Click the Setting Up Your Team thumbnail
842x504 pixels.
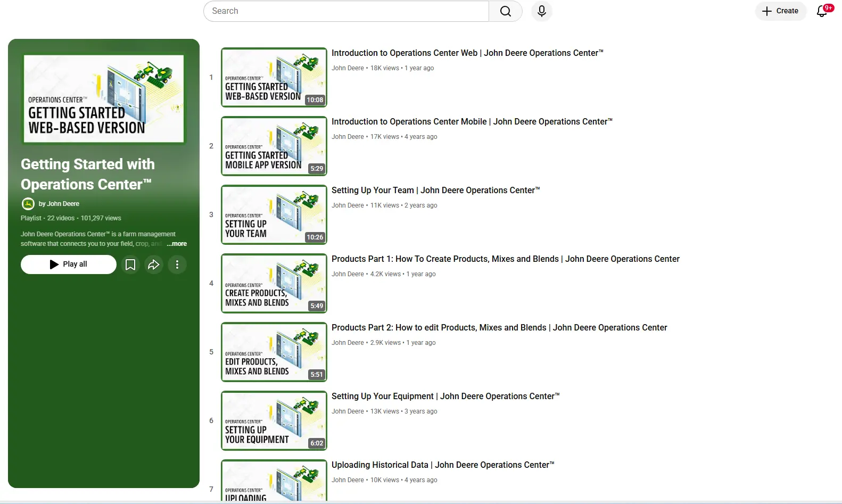coord(274,214)
